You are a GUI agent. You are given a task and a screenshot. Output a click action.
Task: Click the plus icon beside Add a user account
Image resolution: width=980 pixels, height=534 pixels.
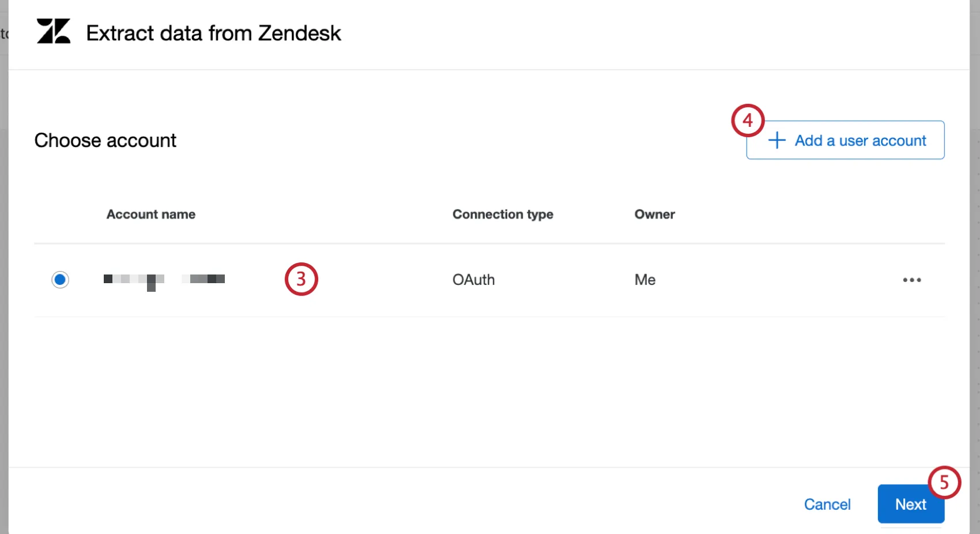click(776, 140)
